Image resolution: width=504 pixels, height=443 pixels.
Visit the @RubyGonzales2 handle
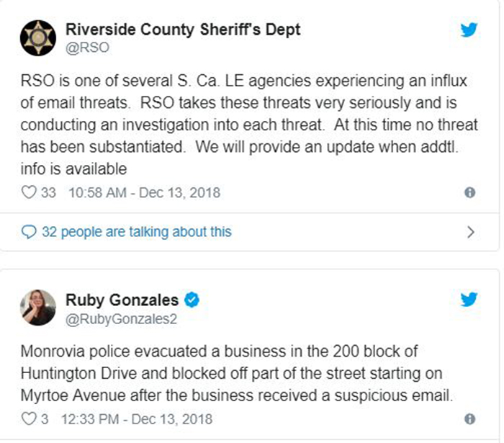(121, 319)
